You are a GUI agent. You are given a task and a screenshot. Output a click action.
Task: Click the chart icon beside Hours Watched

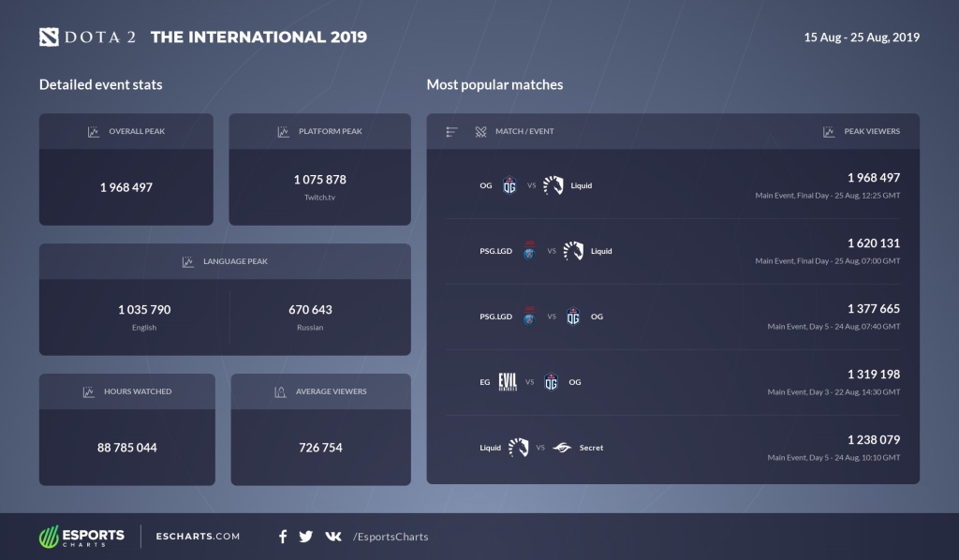coord(89,391)
